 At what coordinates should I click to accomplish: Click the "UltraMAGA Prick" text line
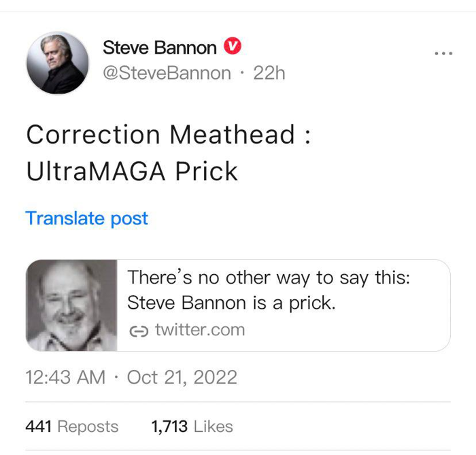tap(132, 171)
